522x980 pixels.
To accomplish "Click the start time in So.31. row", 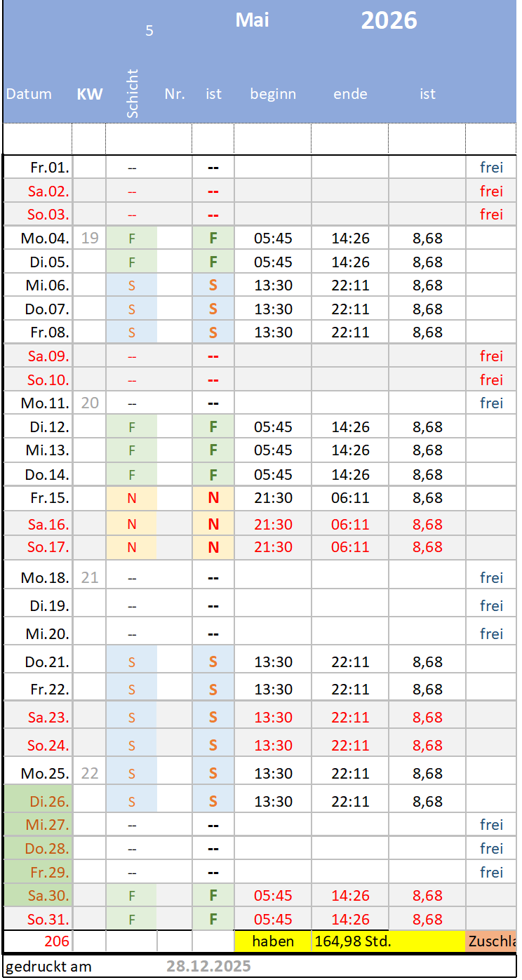I will (273, 919).
